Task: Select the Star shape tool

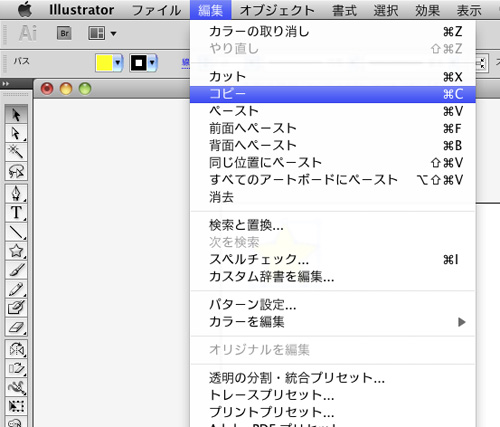Action: tap(16, 251)
